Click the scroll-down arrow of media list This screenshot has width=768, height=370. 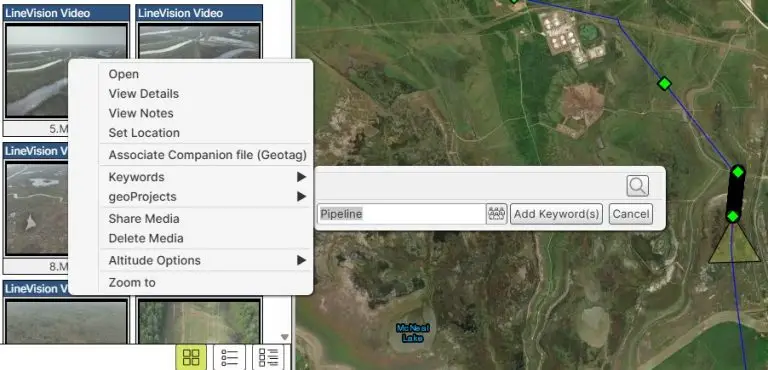285,337
